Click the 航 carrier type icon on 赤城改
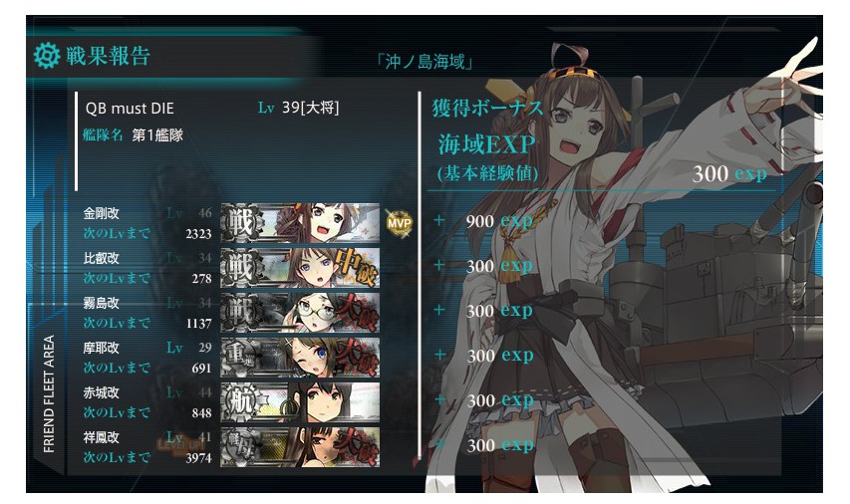 [242, 402]
